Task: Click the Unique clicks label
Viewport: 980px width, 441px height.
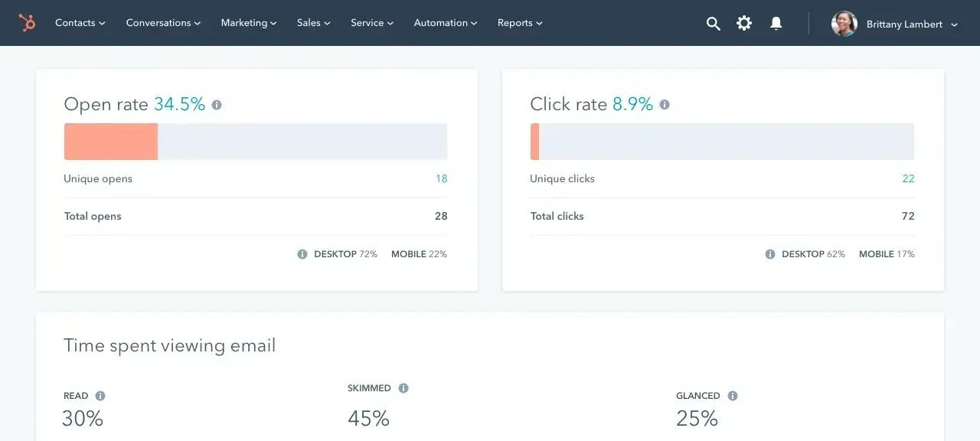Action: coord(562,178)
